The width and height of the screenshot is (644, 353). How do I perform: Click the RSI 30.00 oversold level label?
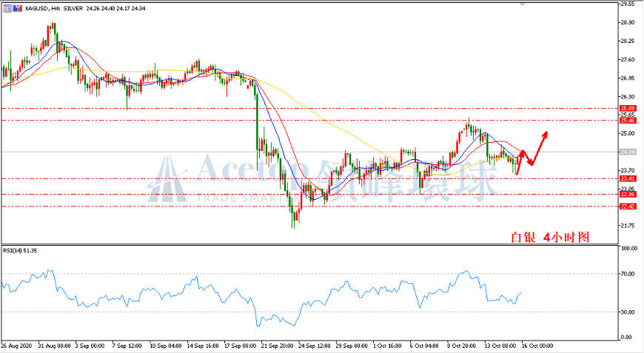click(627, 312)
